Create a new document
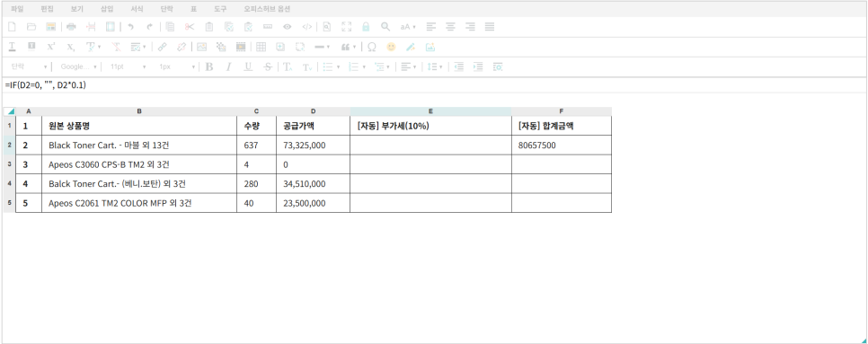 coord(12,27)
